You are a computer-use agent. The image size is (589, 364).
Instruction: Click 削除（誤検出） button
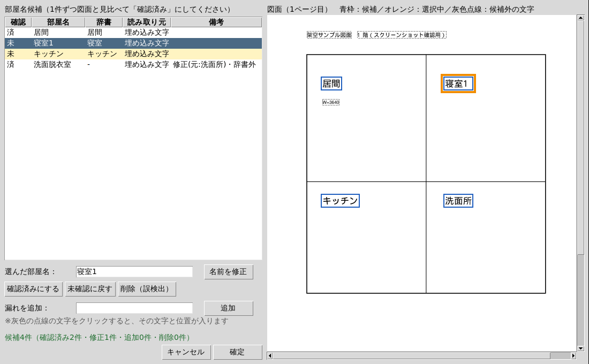(x=147, y=289)
